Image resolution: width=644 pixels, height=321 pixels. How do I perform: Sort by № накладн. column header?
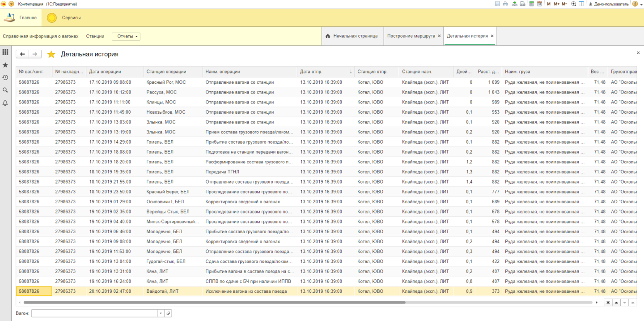(69, 72)
